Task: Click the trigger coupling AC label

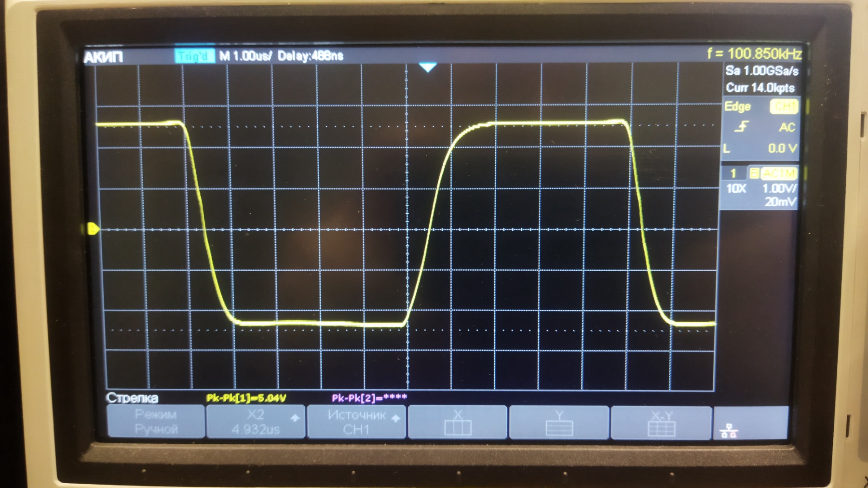Action: pyautogui.click(x=787, y=127)
